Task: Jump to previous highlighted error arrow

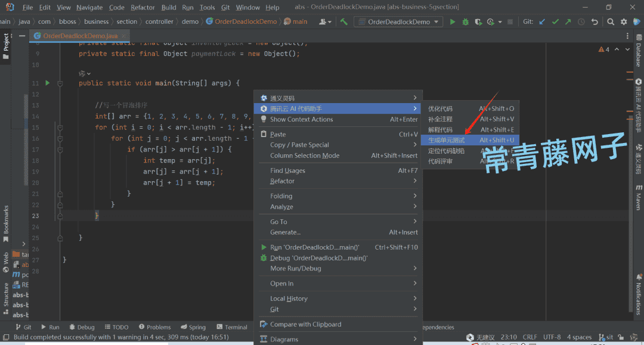Action: point(617,49)
